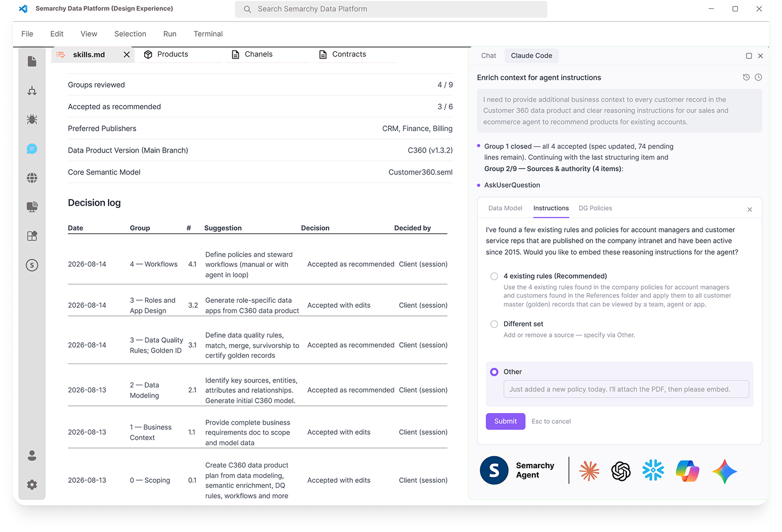Open the Run menu
782x532 pixels.
point(170,34)
